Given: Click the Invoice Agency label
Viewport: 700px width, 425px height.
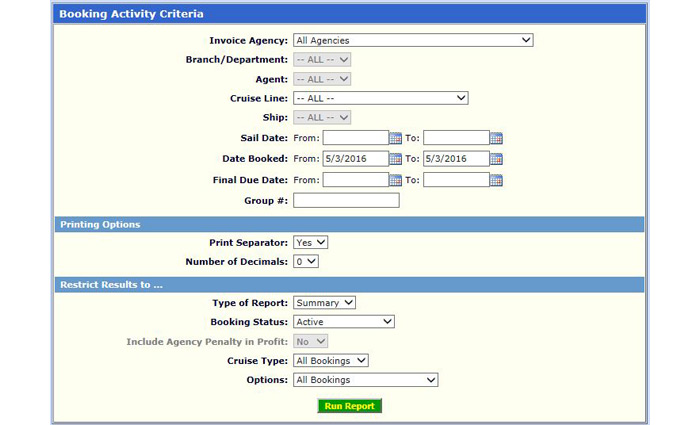Looking at the screenshot, I should click(249, 41).
